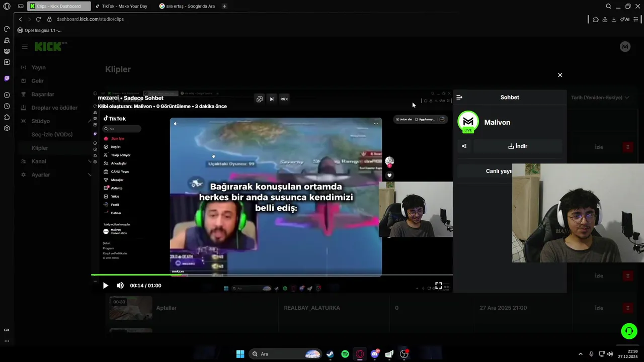The image size is (644, 362).
Task: Open the Player in Opera sidebar
Action: (x=7, y=95)
